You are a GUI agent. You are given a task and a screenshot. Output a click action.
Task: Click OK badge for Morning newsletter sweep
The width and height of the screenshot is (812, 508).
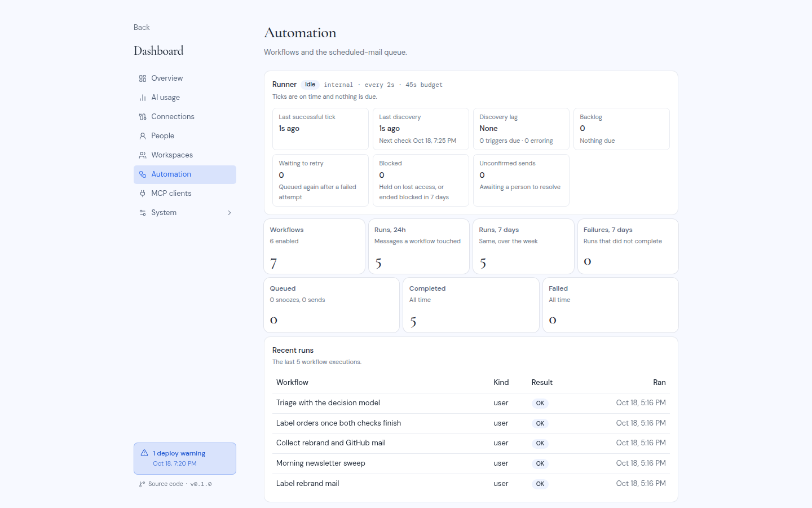tap(540, 464)
